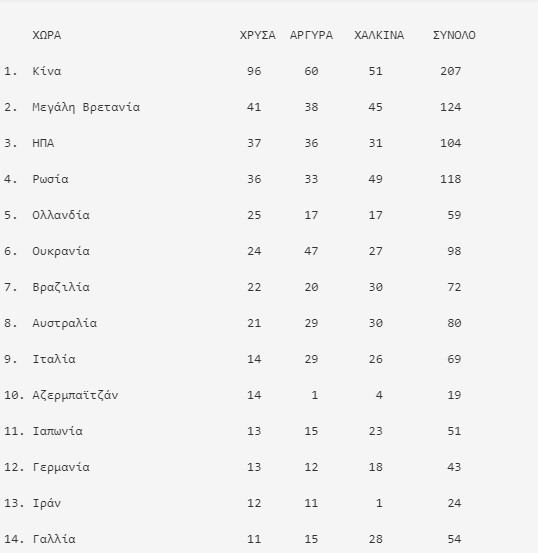Select Ukraine's silver count 47

coord(311,251)
